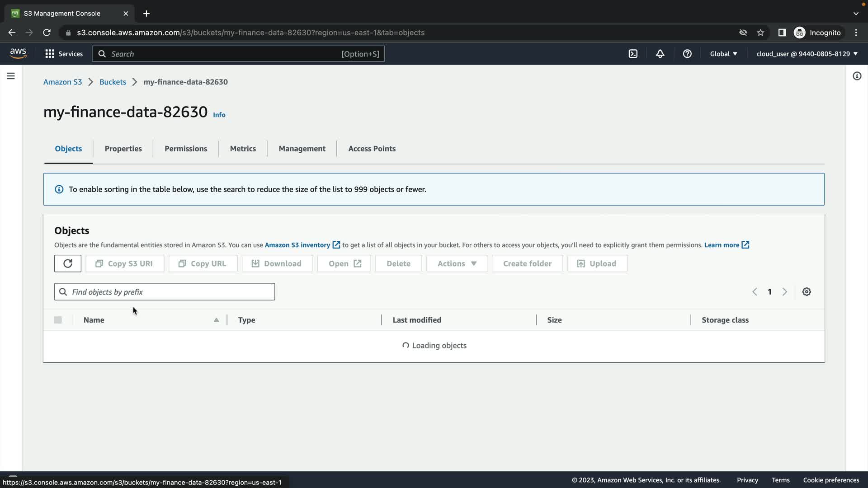Screen dimensions: 868x488
Task: Go to next page of objects
Action: tap(785, 292)
